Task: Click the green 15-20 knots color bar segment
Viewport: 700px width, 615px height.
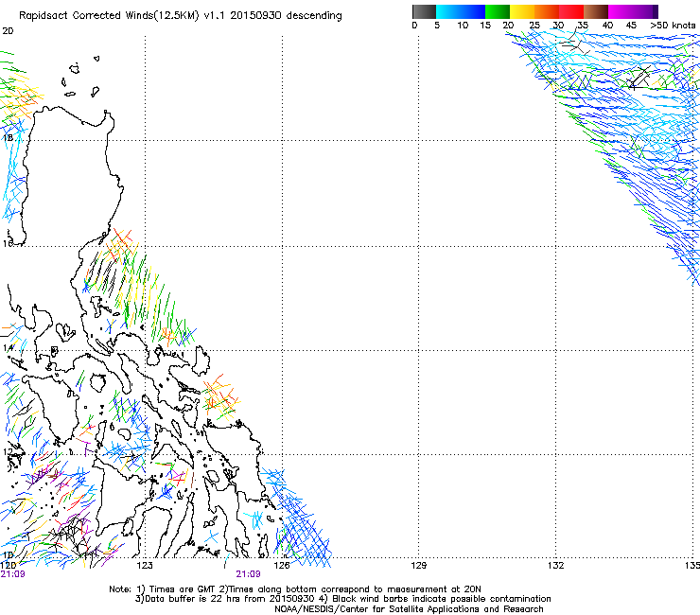Action: pos(498,11)
